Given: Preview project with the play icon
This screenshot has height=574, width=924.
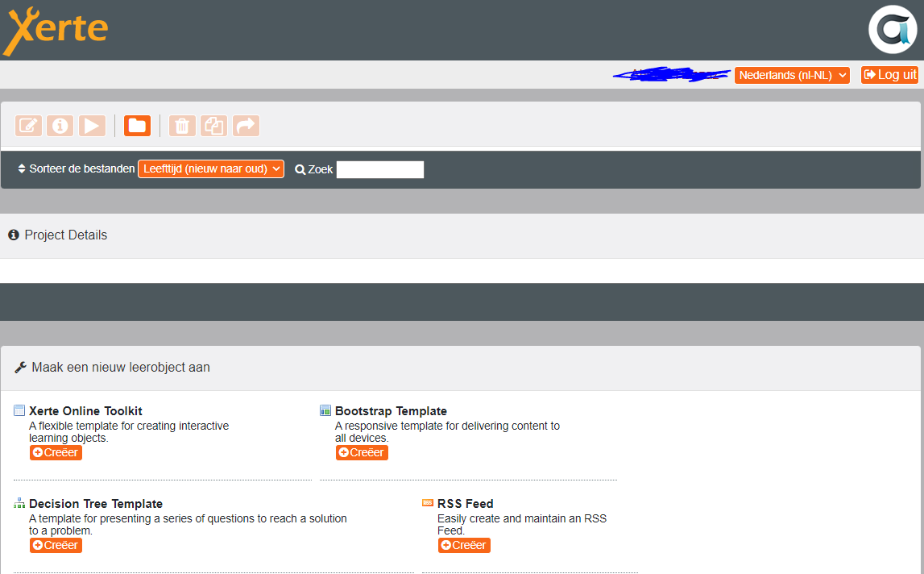Looking at the screenshot, I should 92,126.
